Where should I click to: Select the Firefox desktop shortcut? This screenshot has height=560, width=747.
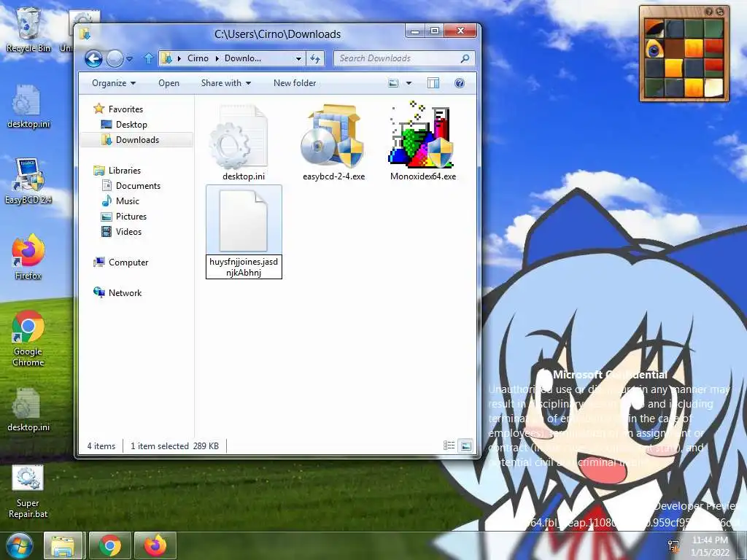[x=28, y=256]
